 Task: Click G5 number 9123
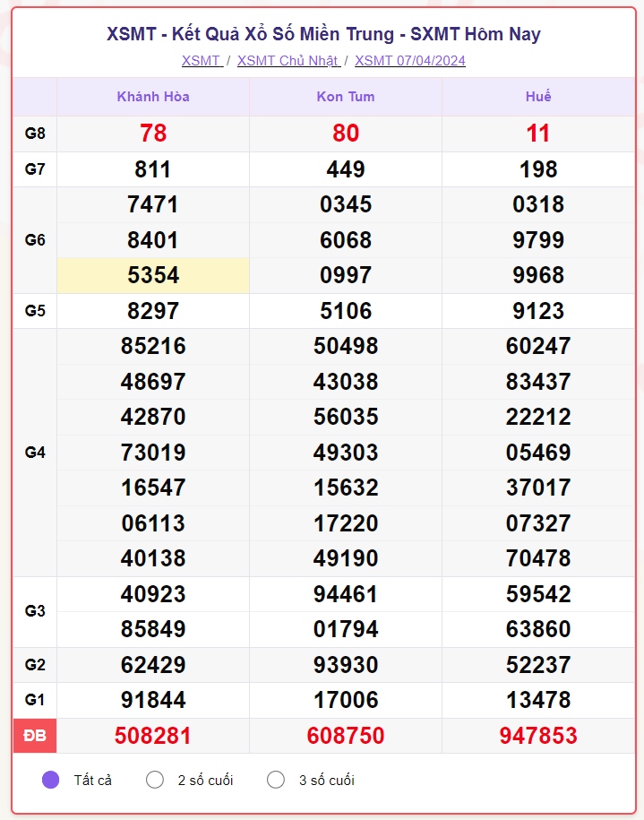point(538,311)
